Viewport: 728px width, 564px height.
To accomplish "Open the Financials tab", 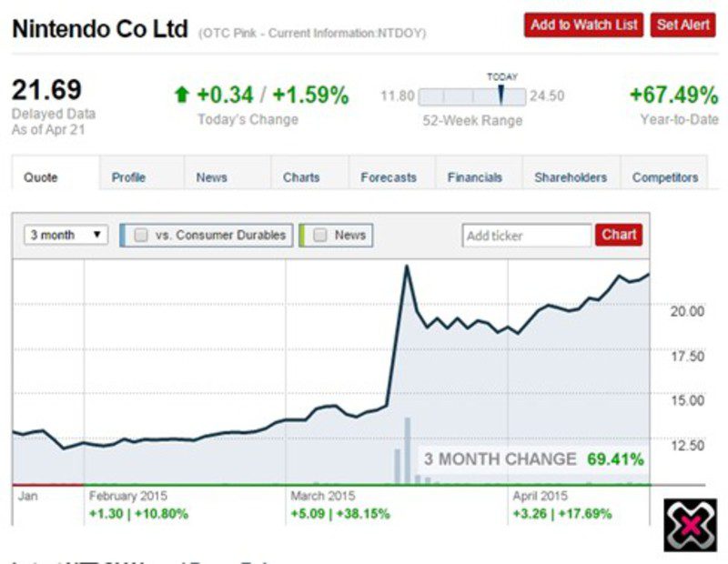I will point(475,177).
